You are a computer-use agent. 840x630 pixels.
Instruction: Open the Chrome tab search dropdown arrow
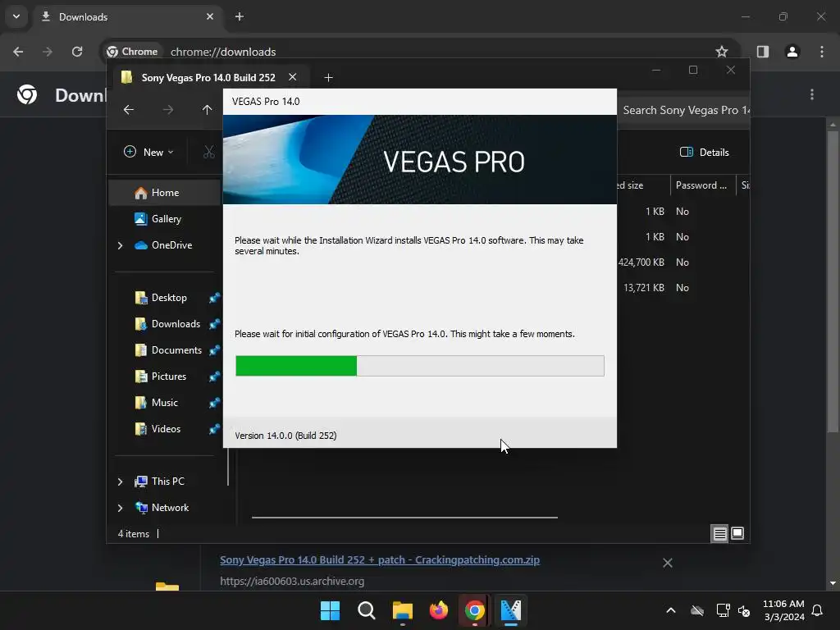16,16
